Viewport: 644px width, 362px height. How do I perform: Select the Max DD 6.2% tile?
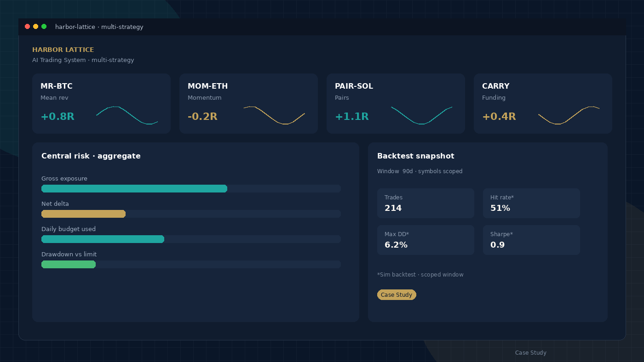coord(425,240)
